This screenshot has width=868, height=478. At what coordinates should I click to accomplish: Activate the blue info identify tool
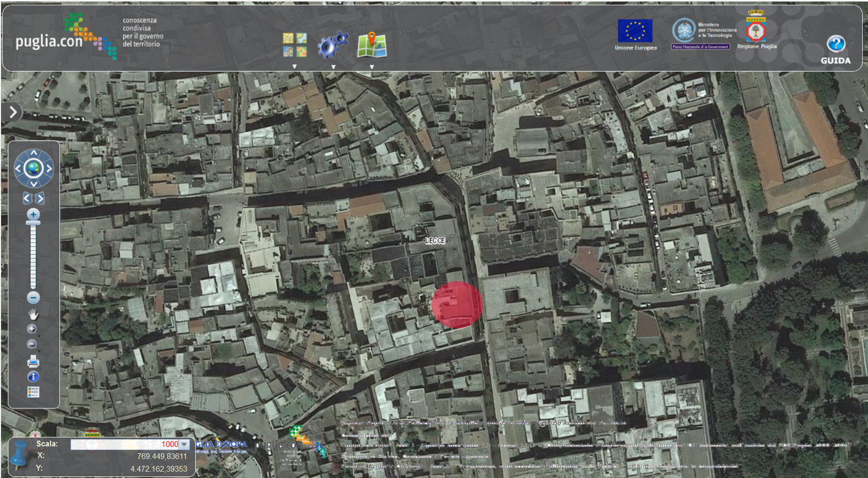tap(33, 377)
